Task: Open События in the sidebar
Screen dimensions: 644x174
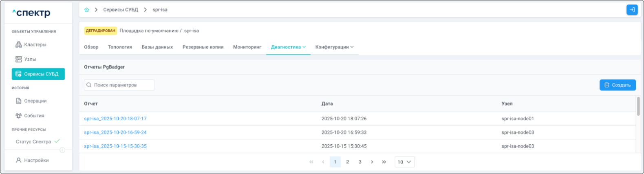Action: point(34,115)
